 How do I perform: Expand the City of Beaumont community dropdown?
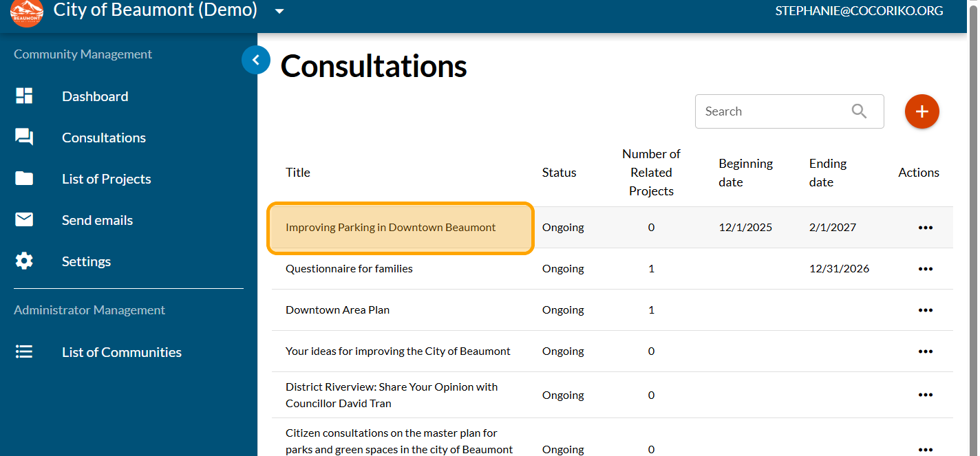(x=279, y=11)
